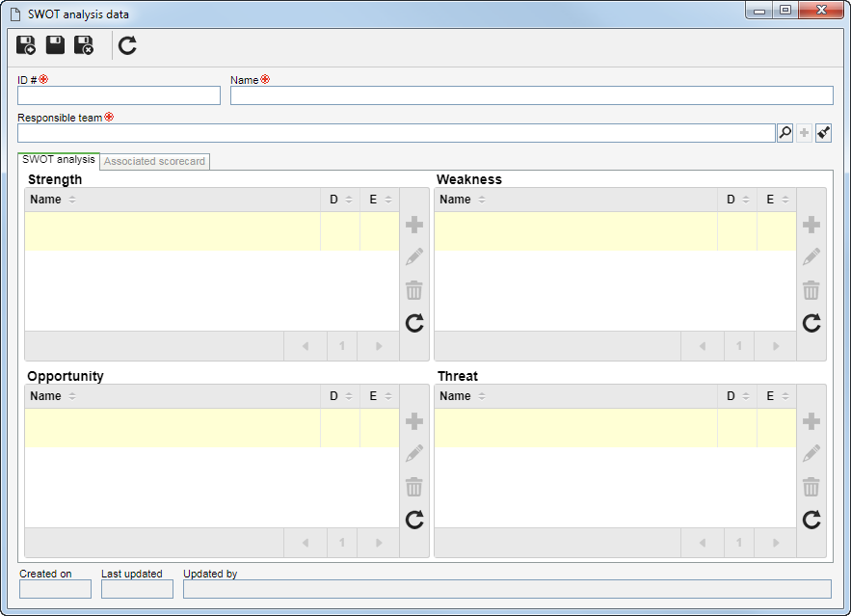Sort Threat table by Name column
851x616 pixels.
575,396
